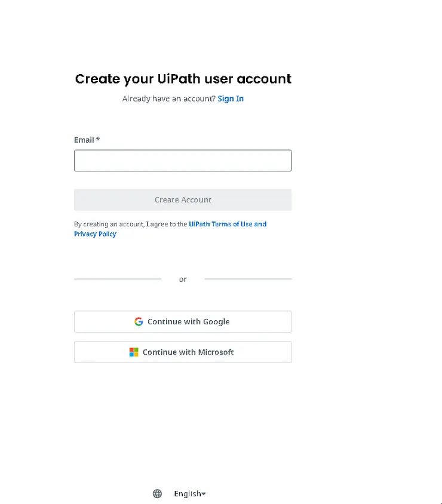Click the Email field label
442x504 pixels.
point(84,140)
